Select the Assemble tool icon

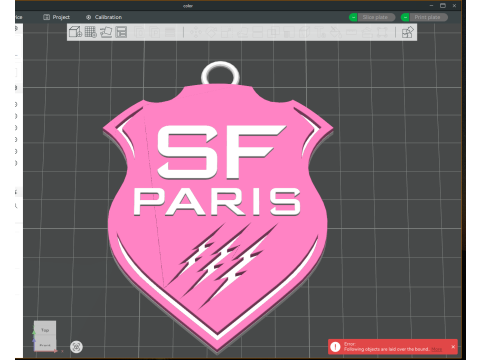click(367, 32)
